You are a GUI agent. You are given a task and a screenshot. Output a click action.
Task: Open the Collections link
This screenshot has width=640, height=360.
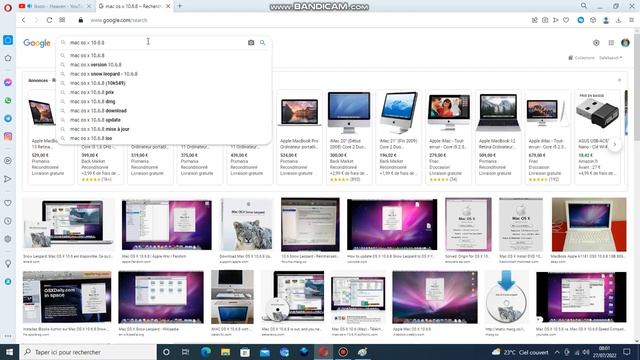click(x=582, y=58)
